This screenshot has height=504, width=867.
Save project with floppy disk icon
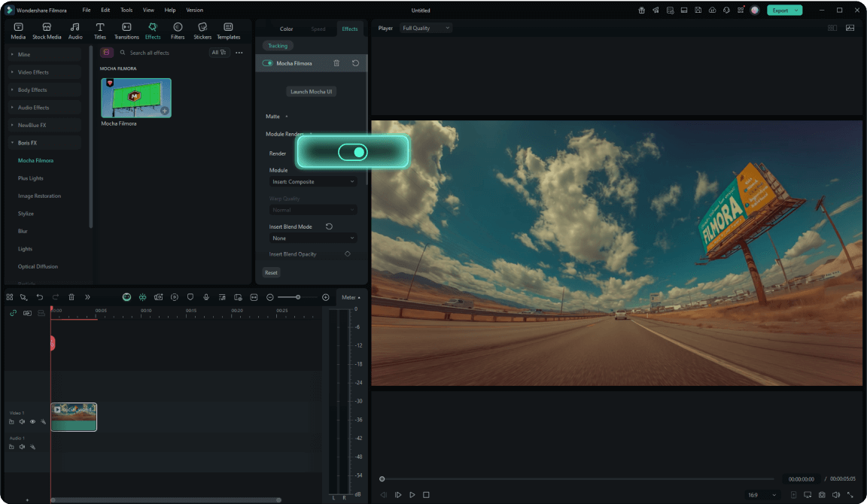(x=698, y=10)
